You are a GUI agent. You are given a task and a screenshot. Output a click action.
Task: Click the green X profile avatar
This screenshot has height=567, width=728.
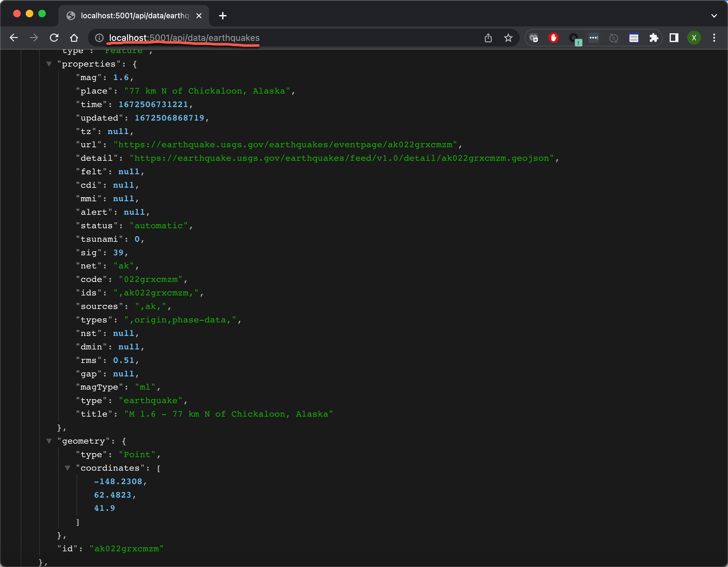pos(694,38)
